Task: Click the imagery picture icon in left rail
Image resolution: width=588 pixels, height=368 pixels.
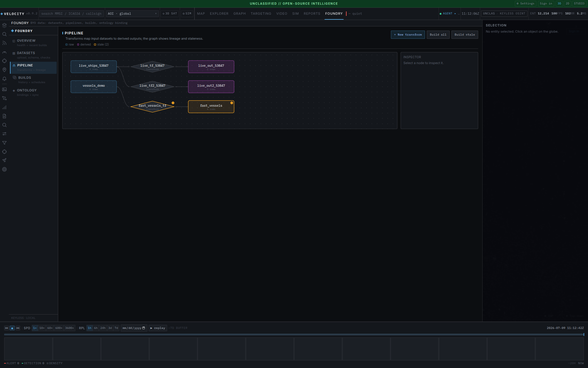Action: click(x=4, y=89)
